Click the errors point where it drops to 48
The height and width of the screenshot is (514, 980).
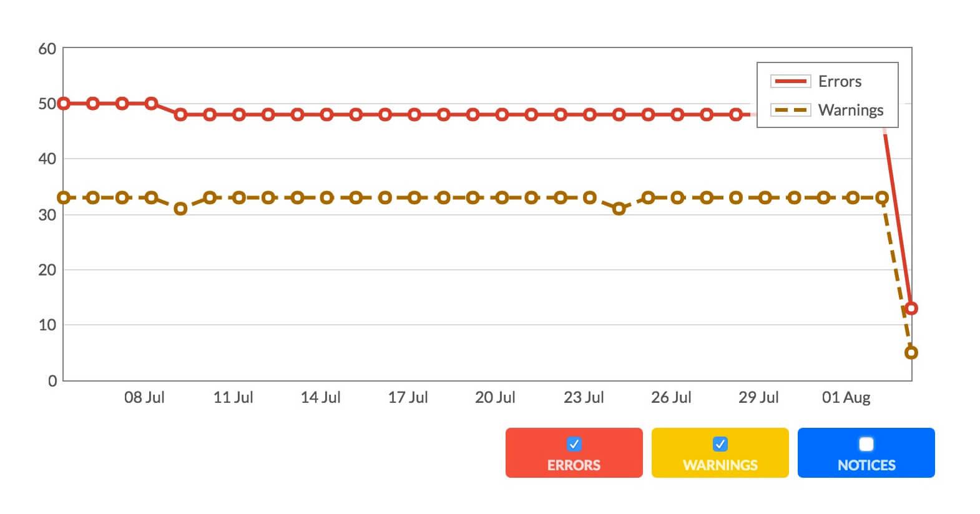coord(180,114)
